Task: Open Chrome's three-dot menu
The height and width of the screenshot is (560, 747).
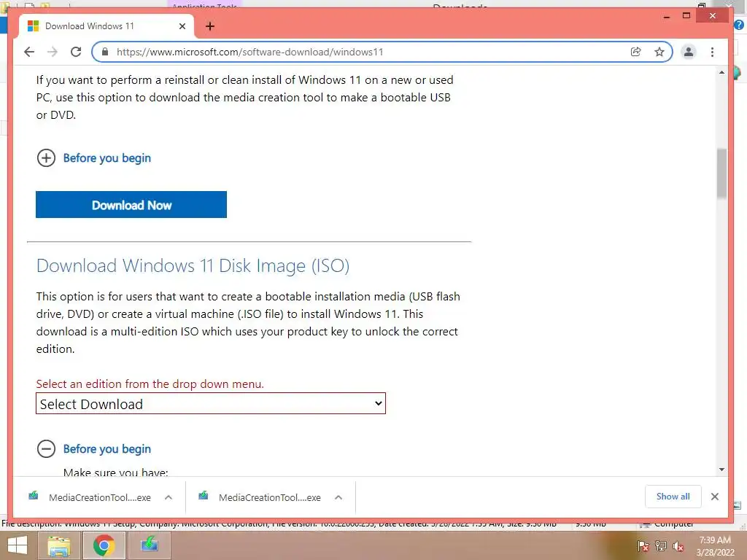Action: click(712, 52)
